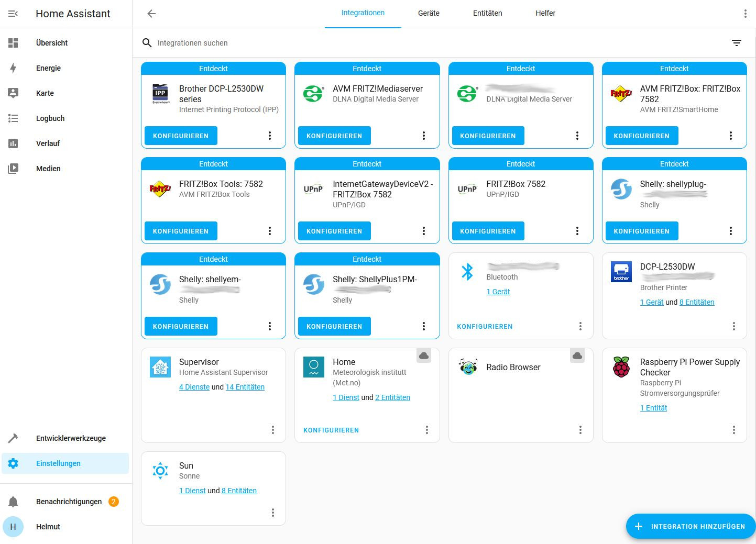The image size is (756, 544).
Task: Configure the Shelly ShellyPlus1PM integration
Action: (x=334, y=326)
